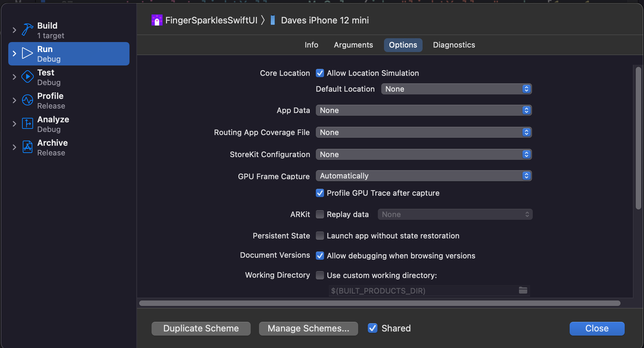Enable ARKit Replay data checkbox
The height and width of the screenshot is (348, 644).
[320, 214]
